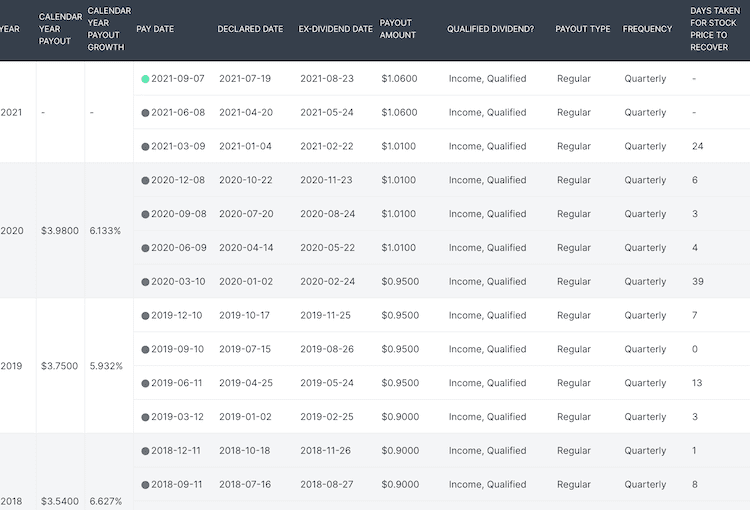This screenshot has width=750, height=510.
Task: Click declared date 2021-04-20
Action: click(246, 112)
